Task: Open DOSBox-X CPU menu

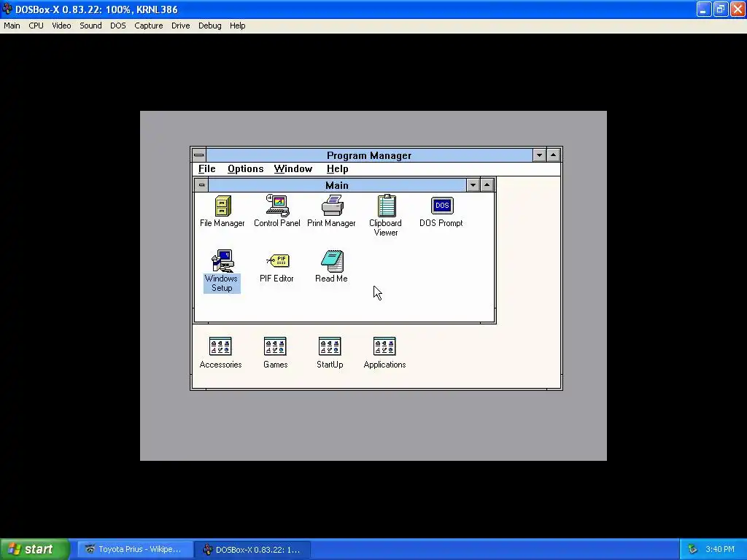Action: click(36, 26)
